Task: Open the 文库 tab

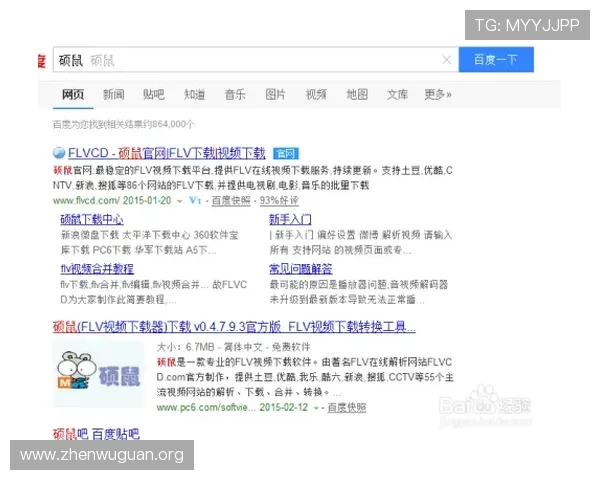Action: pyautogui.click(x=397, y=95)
